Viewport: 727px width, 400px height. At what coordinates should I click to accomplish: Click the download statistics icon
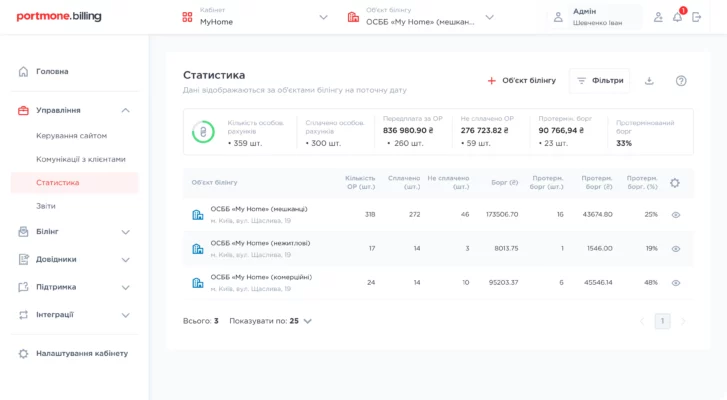(649, 81)
